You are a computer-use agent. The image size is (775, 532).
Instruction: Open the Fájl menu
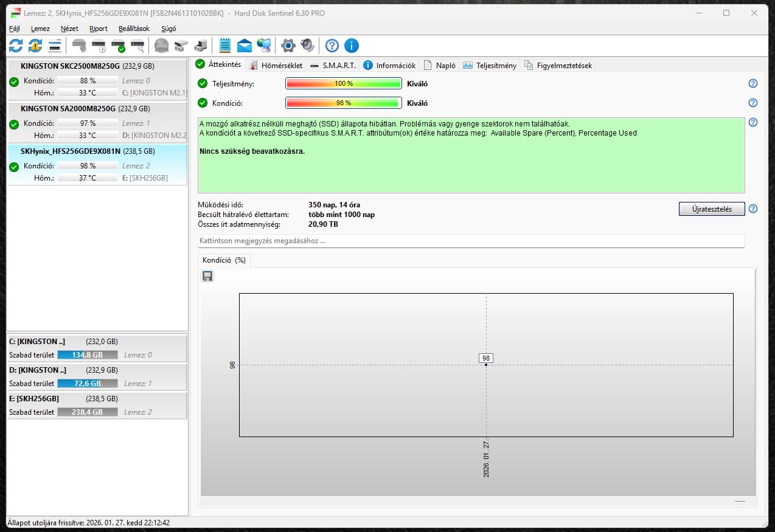pos(15,29)
